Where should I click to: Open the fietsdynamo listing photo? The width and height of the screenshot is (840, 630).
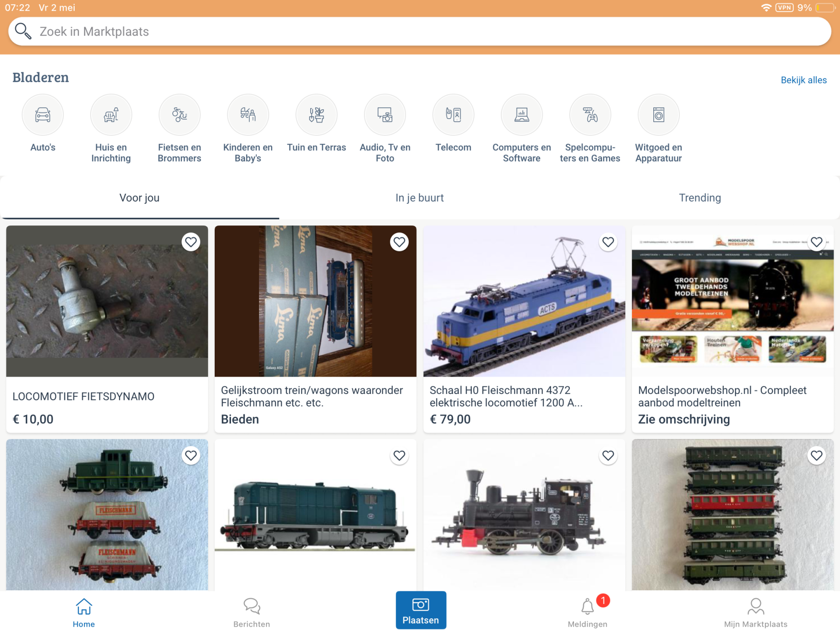(107, 301)
